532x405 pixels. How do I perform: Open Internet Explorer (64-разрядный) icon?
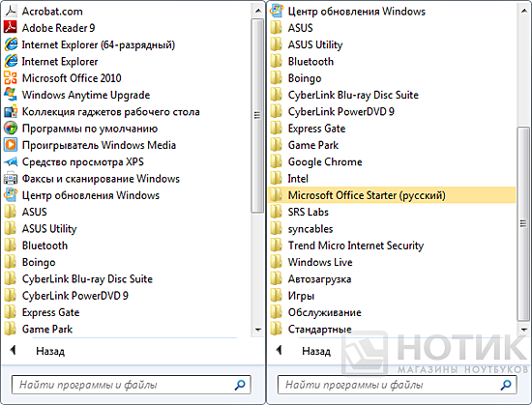11,44
